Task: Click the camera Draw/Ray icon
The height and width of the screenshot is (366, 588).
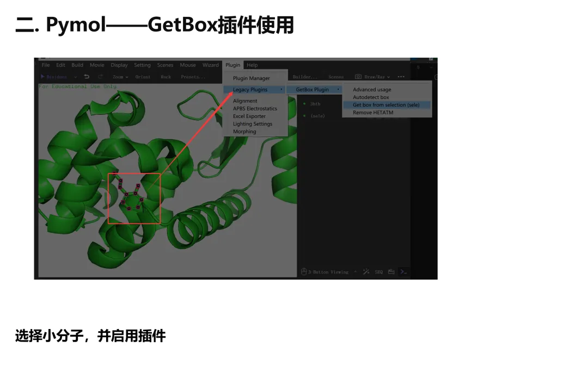Action: [358, 77]
